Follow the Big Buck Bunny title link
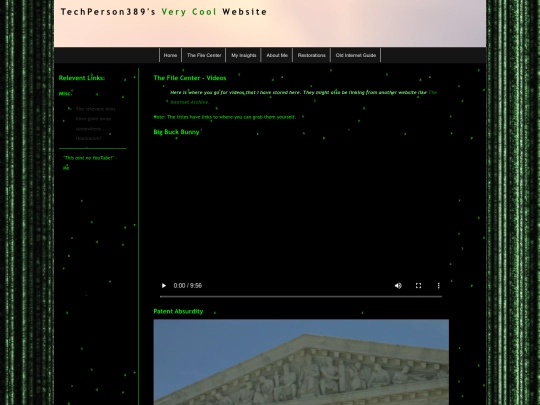This screenshot has height=405, width=540. pos(176,132)
